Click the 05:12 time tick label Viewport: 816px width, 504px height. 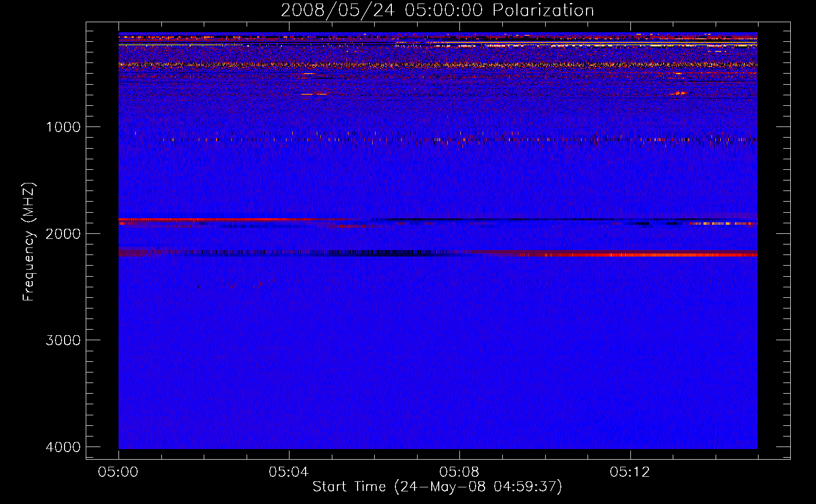pyautogui.click(x=629, y=472)
